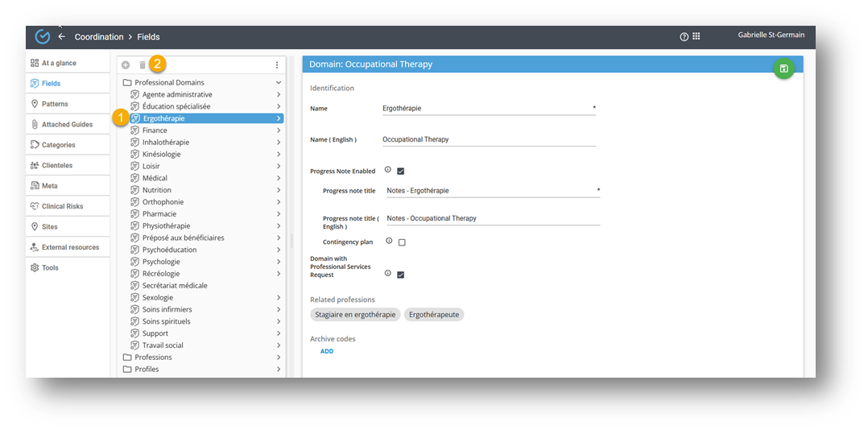Click info icon beside Contingency plan
868x430 pixels.
point(389,241)
